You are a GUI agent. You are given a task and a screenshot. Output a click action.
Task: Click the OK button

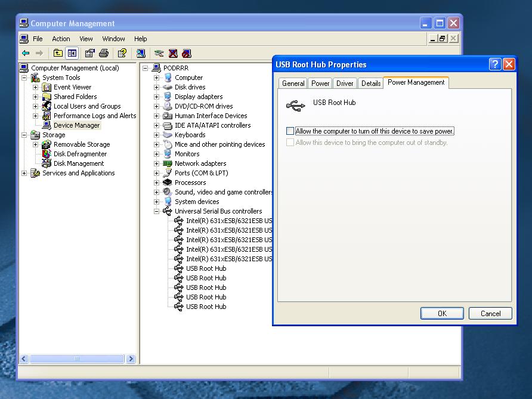click(x=442, y=314)
